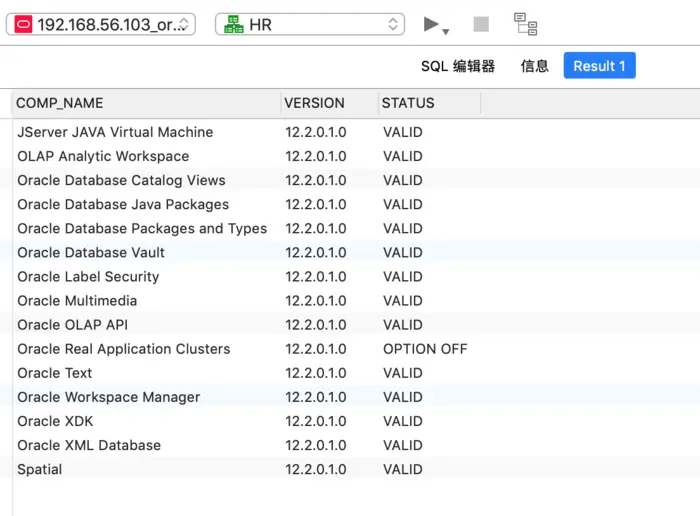
Task: Select the Oracle Database Java Packages cell
Action: pyautogui.click(x=123, y=204)
